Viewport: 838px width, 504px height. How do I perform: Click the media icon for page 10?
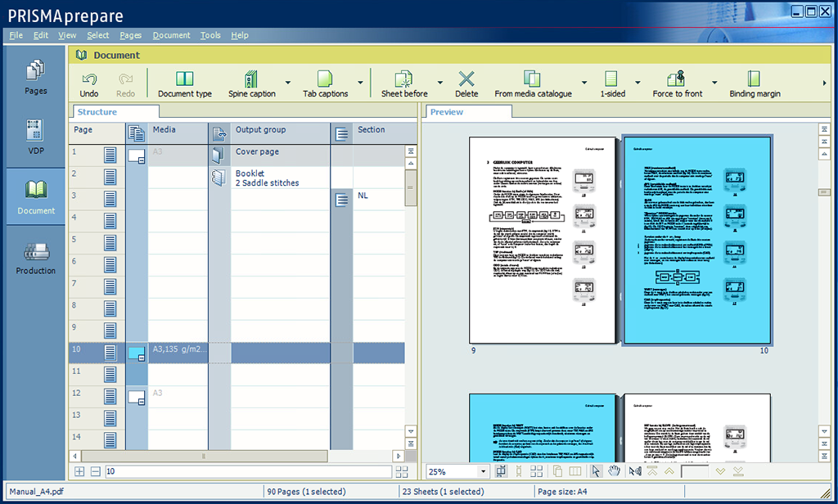pos(137,353)
